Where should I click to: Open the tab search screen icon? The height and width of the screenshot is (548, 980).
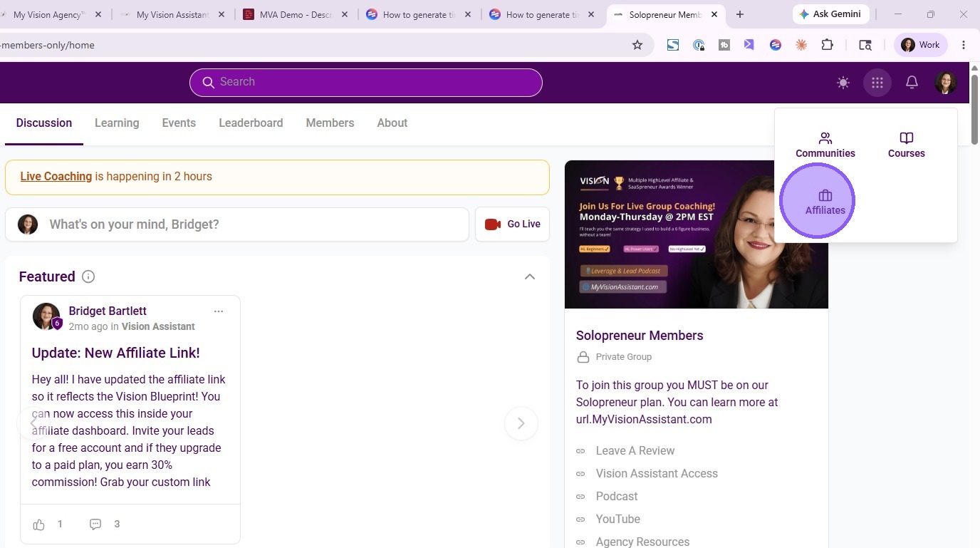point(865,45)
